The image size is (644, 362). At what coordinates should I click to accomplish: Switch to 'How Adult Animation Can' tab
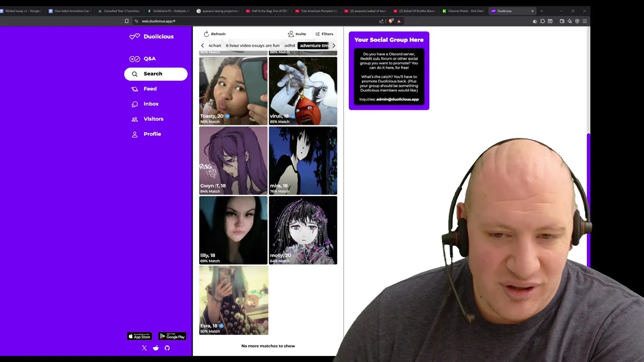point(70,11)
